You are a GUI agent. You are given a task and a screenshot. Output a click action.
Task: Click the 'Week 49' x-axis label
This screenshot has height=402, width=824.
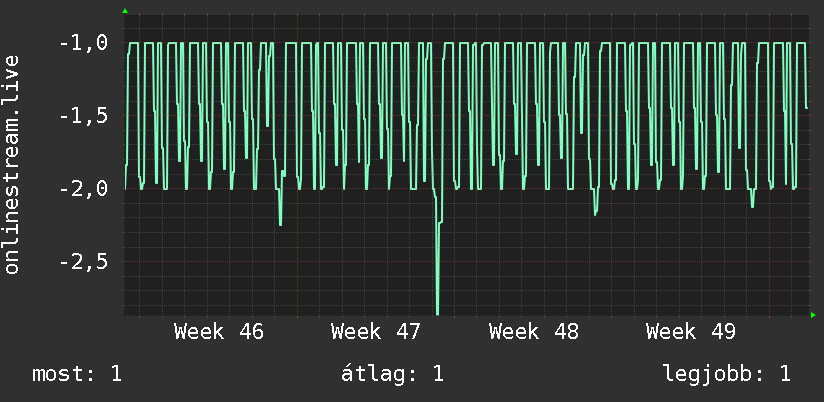click(691, 332)
